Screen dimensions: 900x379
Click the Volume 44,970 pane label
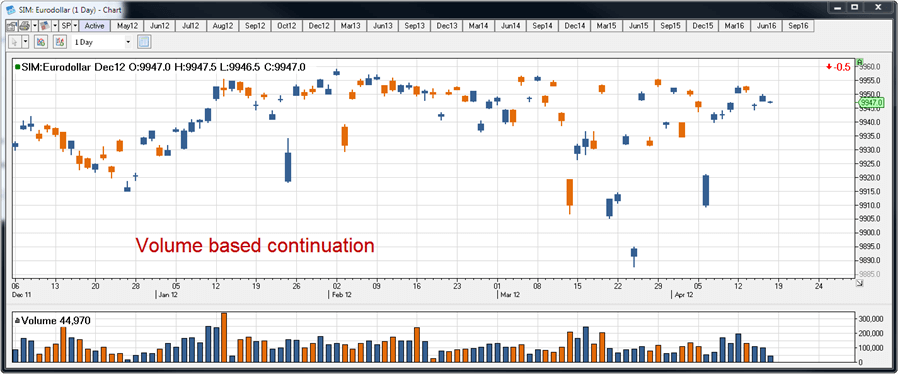pos(56,320)
